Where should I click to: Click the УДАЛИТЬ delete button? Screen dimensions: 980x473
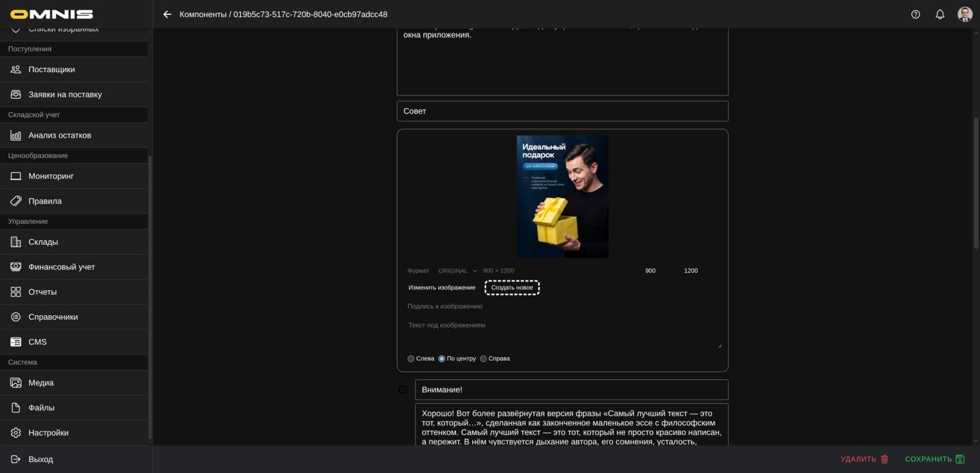(x=864, y=459)
